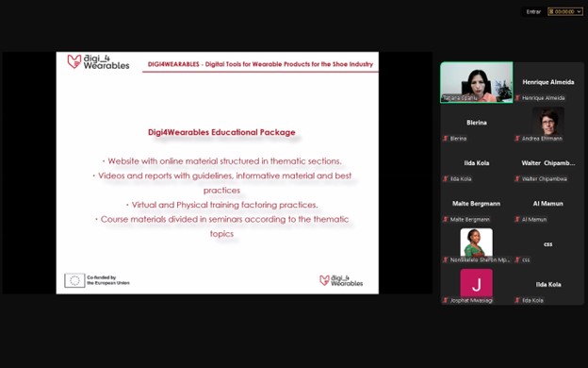Click muted mic icon beside Blerina
This screenshot has height=368, width=588.
tap(446, 139)
